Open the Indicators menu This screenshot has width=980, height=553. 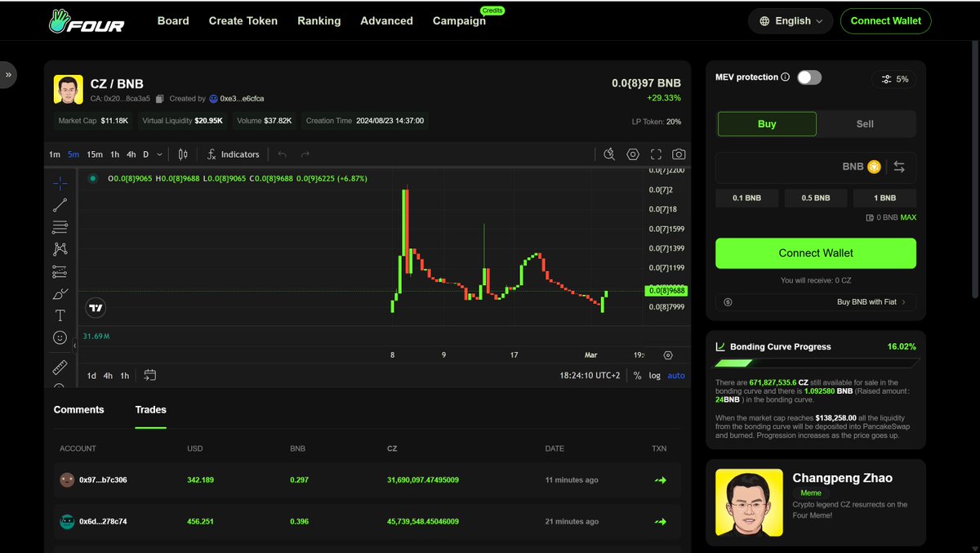click(234, 154)
